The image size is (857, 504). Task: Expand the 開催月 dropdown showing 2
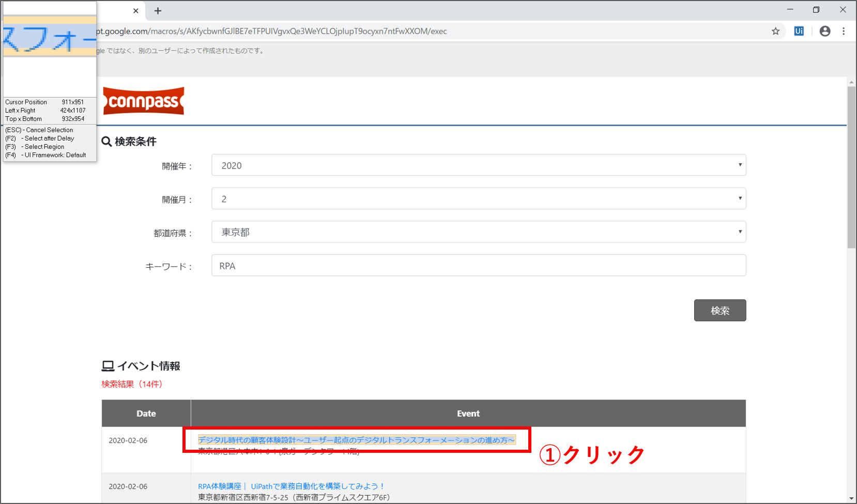pyautogui.click(x=478, y=199)
